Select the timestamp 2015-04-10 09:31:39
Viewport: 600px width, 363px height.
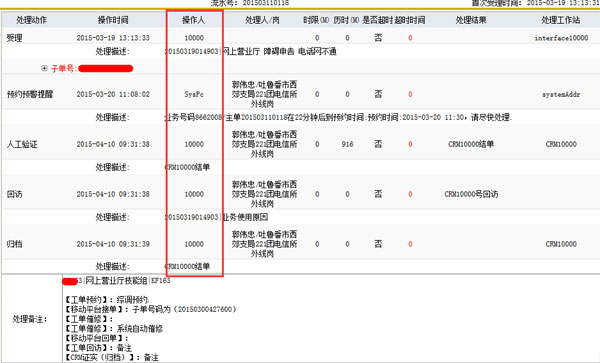113,244
